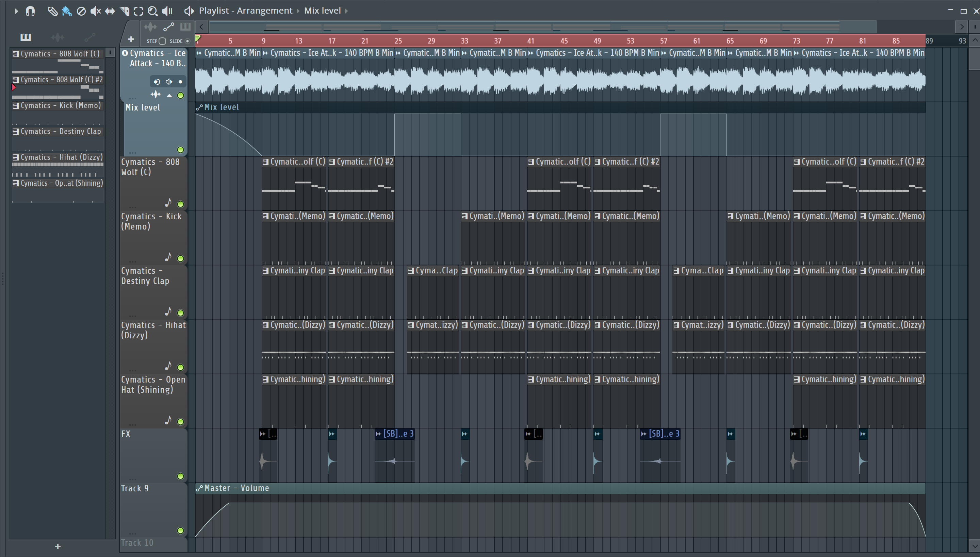Toggle the magnet snap-to-grid icon

point(30,11)
